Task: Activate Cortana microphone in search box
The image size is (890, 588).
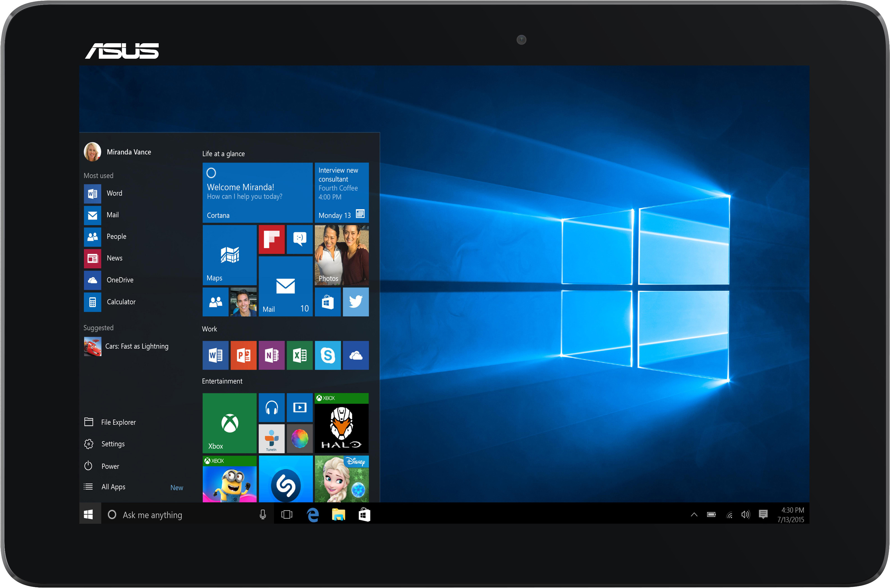Action: pyautogui.click(x=263, y=515)
